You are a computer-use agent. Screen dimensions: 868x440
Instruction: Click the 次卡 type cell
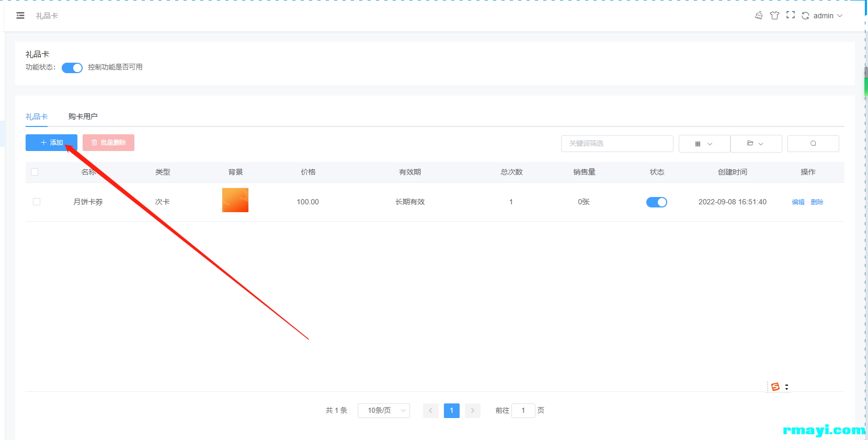click(x=162, y=202)
